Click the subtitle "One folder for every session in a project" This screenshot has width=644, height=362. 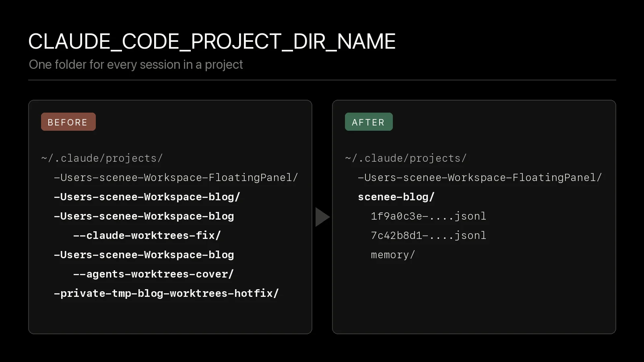click(x=136, y=65)
